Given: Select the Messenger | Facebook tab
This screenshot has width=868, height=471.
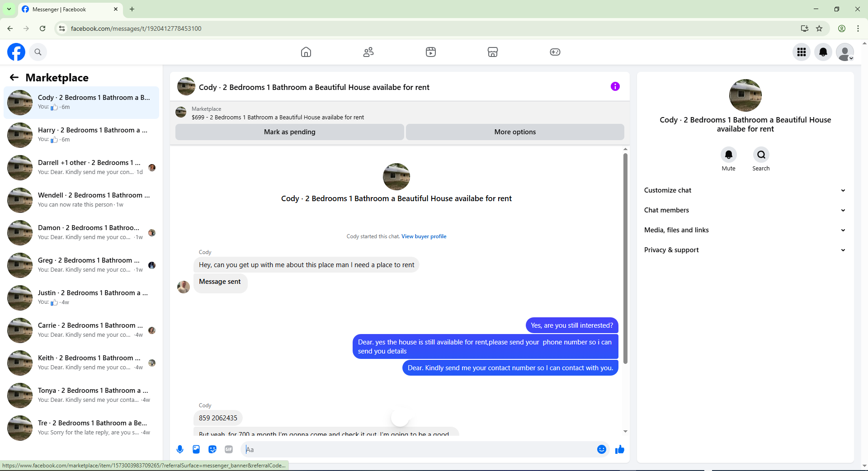Looking at the screenshot, I should point(70,9).
